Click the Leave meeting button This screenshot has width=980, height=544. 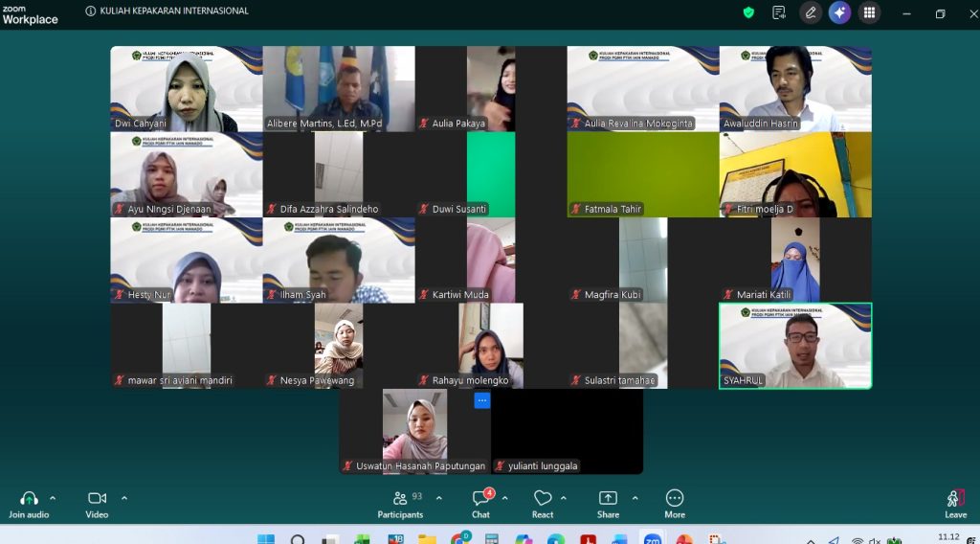[955, 504]
